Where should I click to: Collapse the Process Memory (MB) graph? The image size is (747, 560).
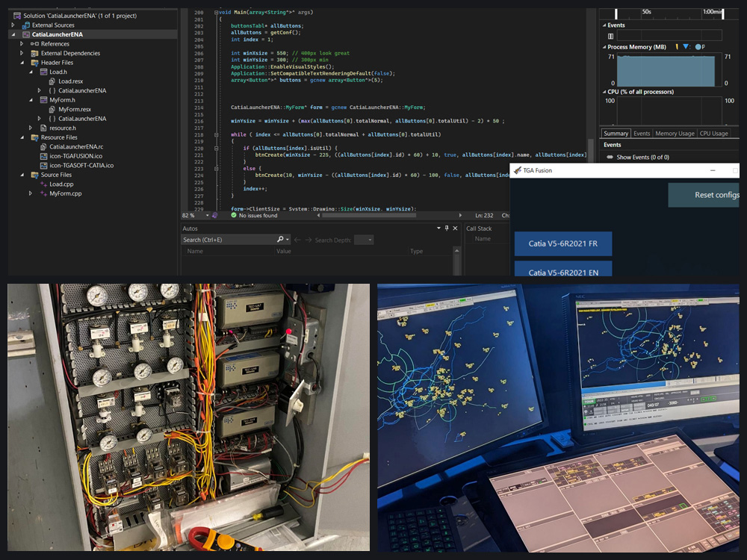(x=604, y=47)
